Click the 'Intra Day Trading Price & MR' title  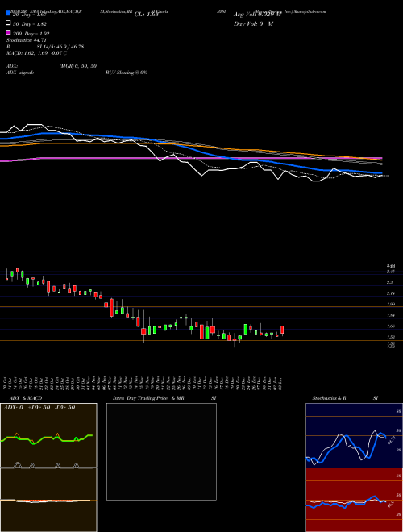pyautogui.click(x=148, y=398)
